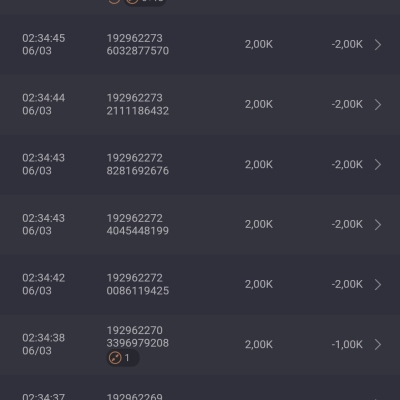This screenshot has width=400, height=400.
Task: Click the orange badge icon under 3396979208
Action: 115,358
